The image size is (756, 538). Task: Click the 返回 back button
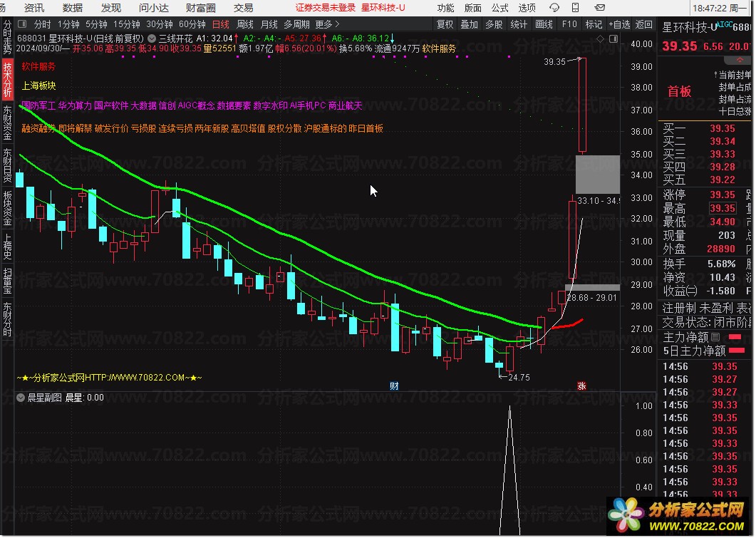click(643, 24)
